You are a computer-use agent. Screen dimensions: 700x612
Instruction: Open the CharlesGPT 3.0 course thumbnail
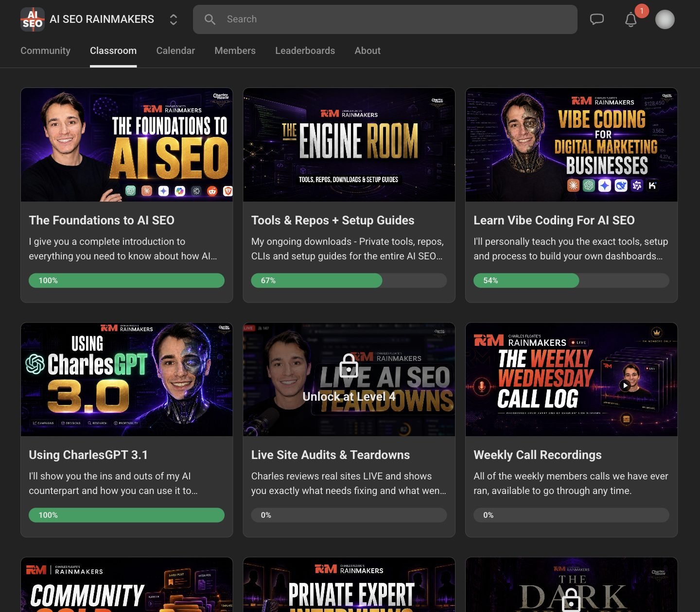point(127,379)
